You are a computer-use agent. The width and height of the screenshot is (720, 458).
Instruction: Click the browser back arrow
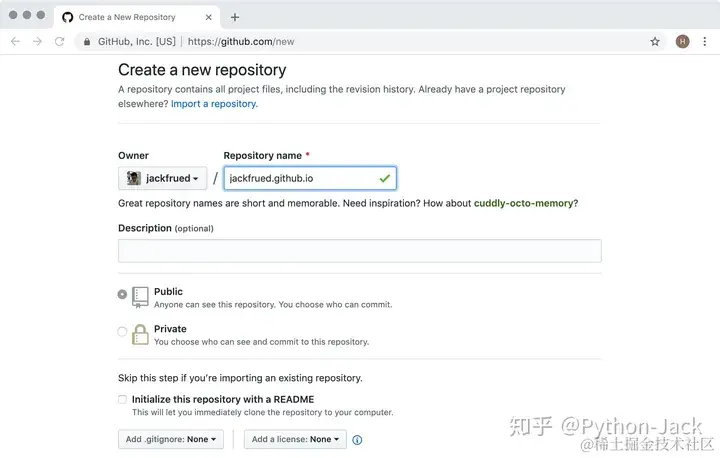click(15, 41)
